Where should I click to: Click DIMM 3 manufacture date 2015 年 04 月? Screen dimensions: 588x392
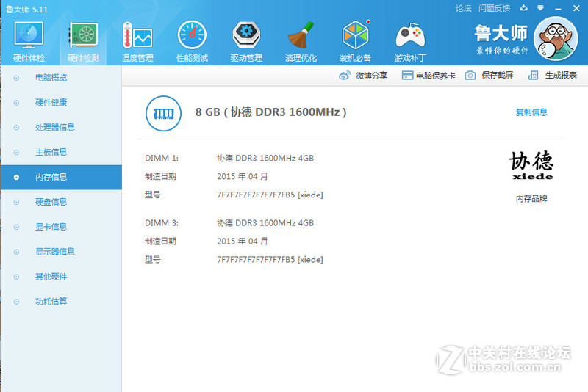243,241
